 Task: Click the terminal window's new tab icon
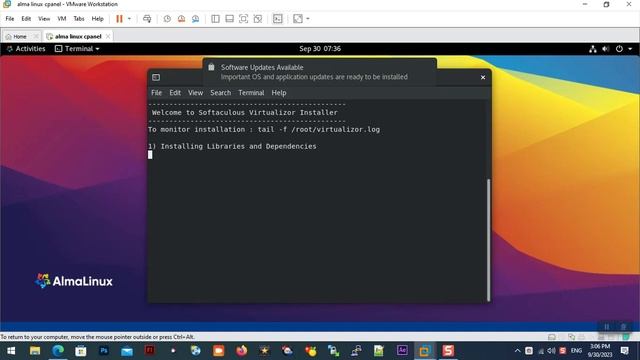coord(156,78)
